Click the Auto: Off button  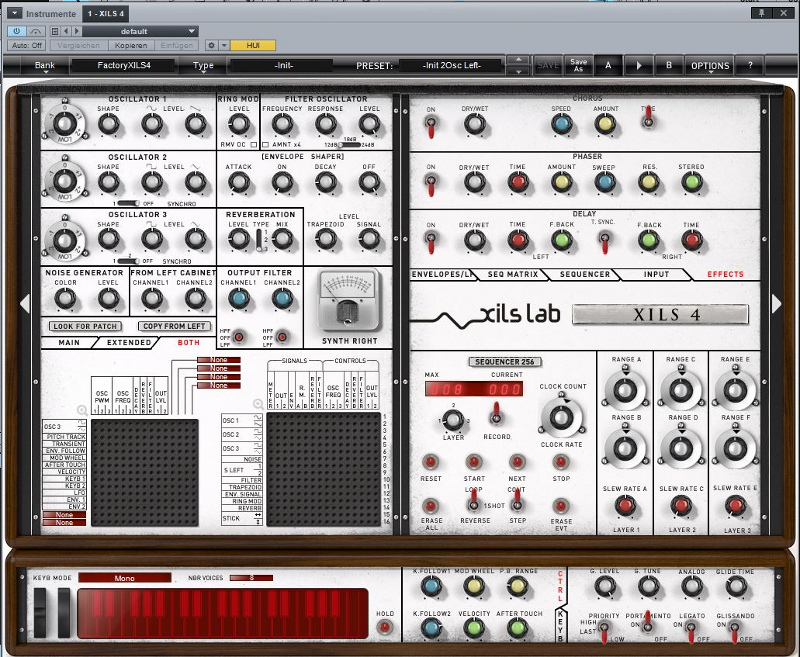pos(27,45)
